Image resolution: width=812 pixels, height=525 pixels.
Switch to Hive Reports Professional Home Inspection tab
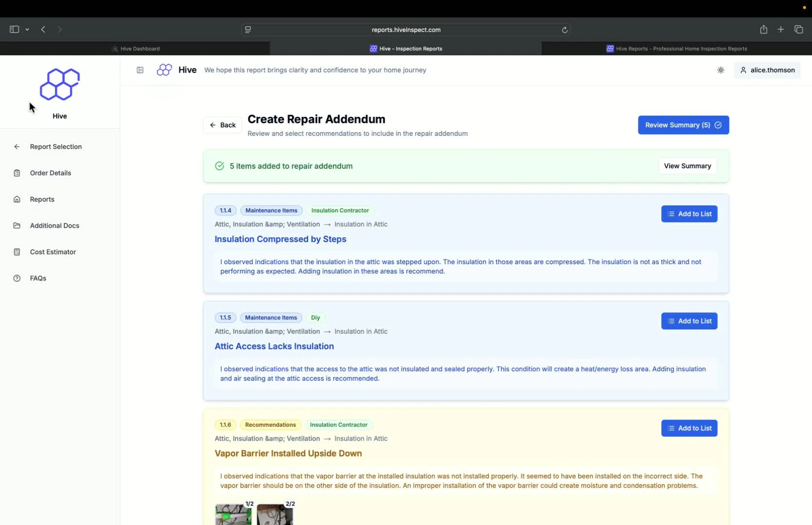[676, 49]
